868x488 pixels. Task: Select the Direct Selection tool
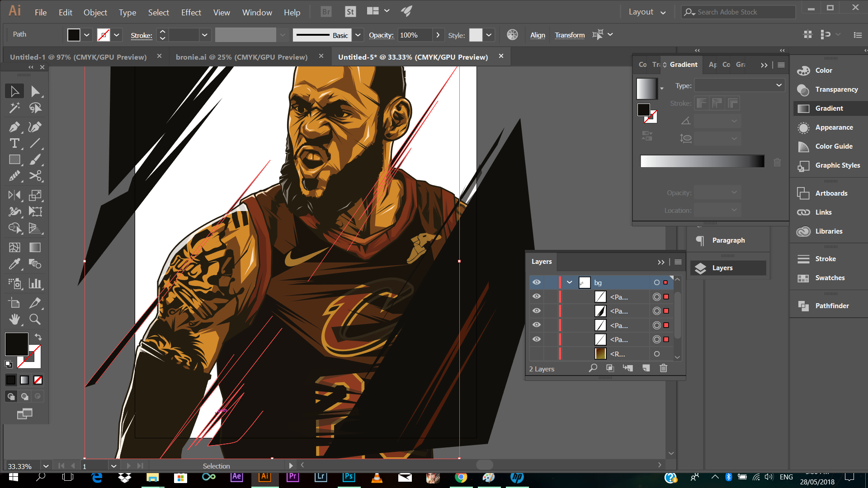[35, 91]
